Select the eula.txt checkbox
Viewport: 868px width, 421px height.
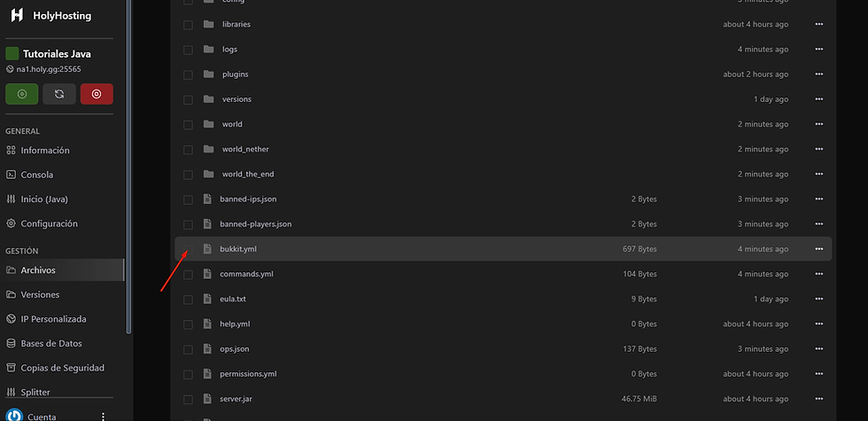pyautogui.click(x=188, y=300)
